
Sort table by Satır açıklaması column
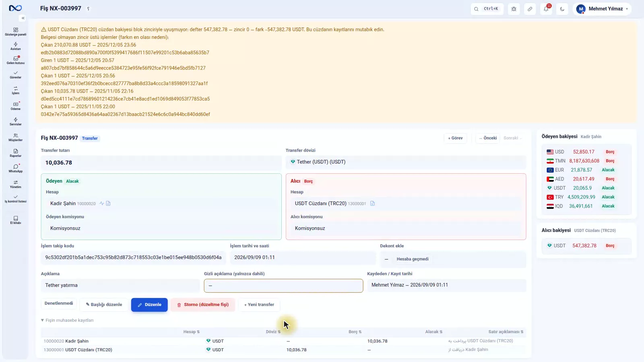coord(506,332)
